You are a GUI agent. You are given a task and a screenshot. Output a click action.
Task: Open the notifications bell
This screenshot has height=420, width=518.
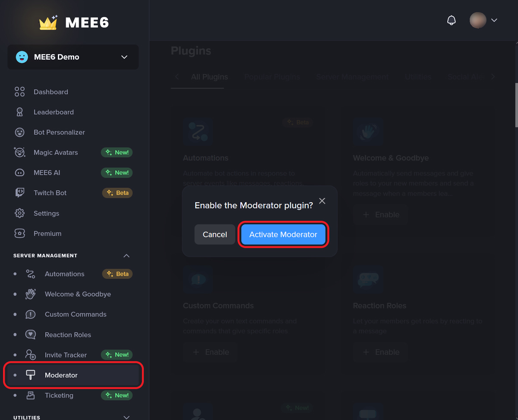pos(452,20)
